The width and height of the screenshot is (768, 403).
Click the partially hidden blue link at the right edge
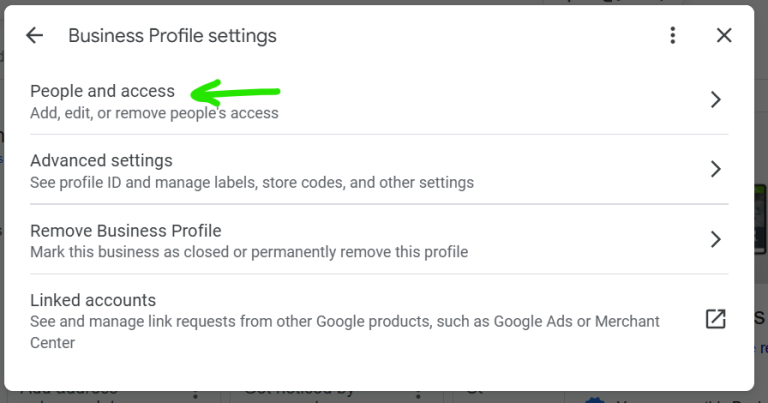point(762,348)
